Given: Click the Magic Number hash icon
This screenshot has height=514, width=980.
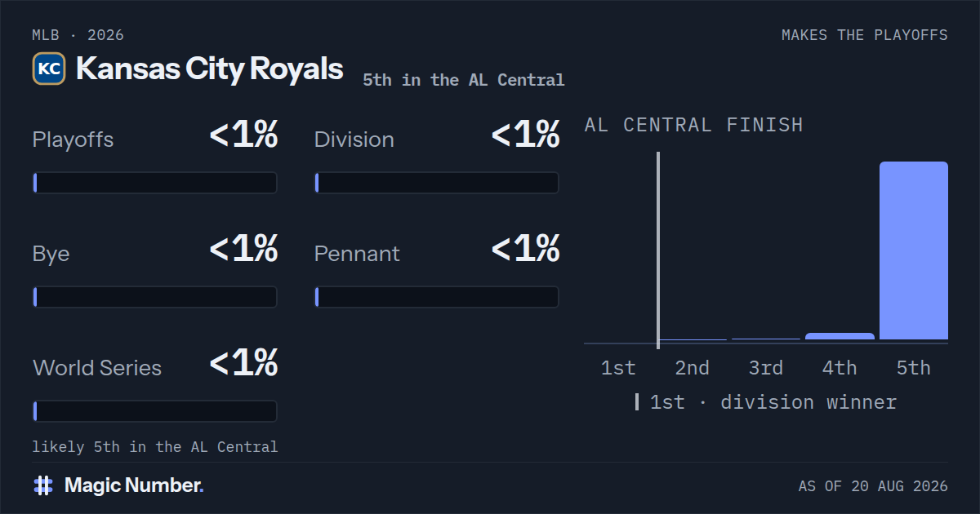Looking at the screenshot, I should [43, 485].
